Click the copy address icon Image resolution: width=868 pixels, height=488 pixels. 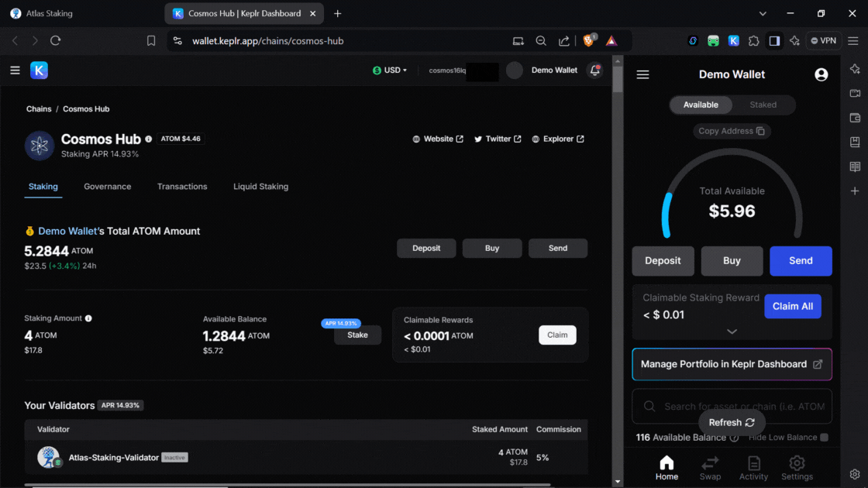coord(760,131)
